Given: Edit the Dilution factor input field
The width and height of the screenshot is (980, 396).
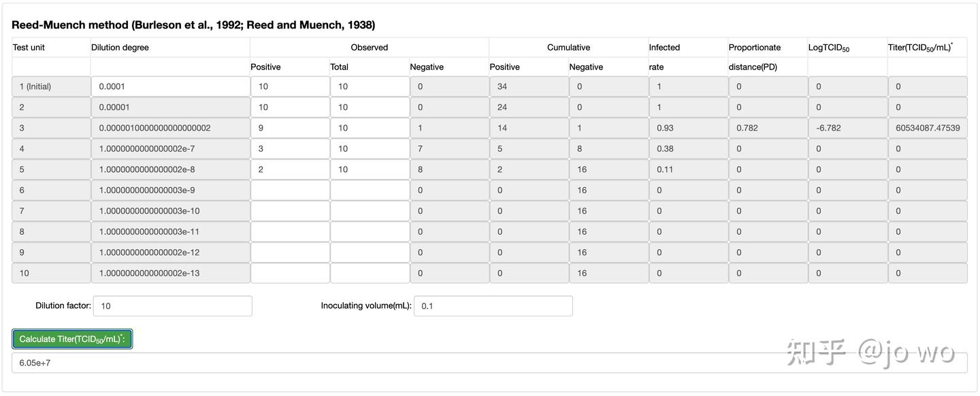Looking at the screenshot, I should (173, 306).
